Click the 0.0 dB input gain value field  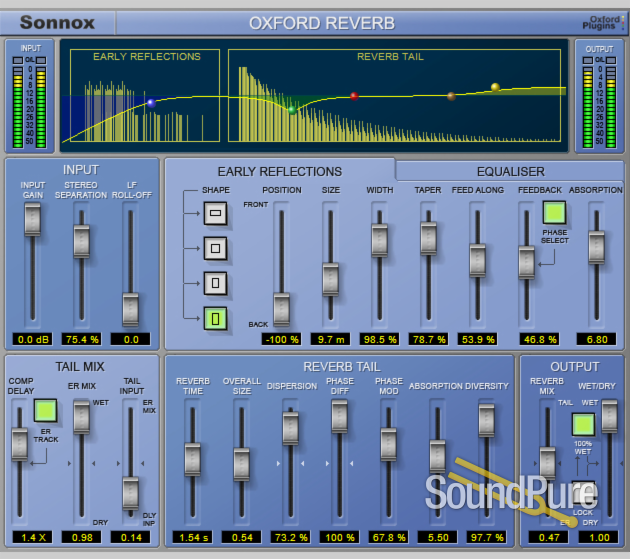tap(33, 339)
